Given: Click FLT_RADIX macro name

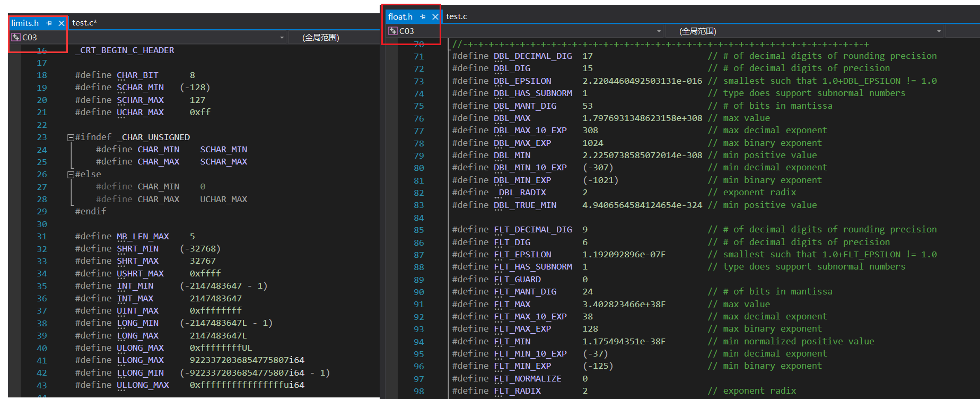Looking at the screenshot, I should (517, 391).
